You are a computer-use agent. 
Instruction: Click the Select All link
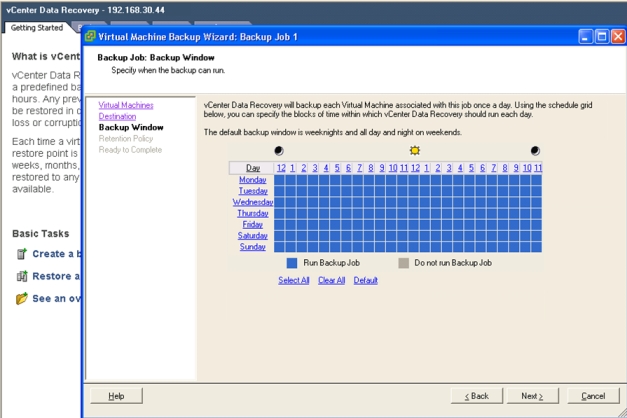pos(293,280)
